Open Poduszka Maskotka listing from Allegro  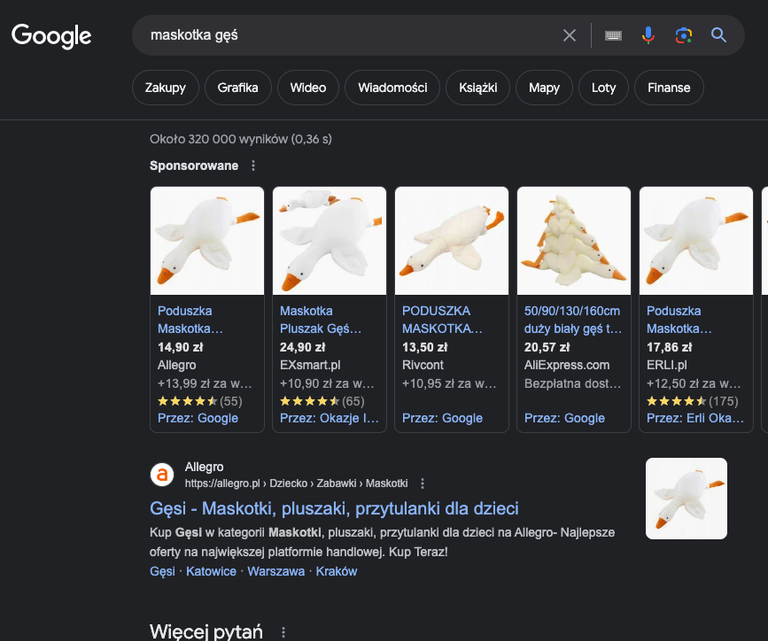190,320
